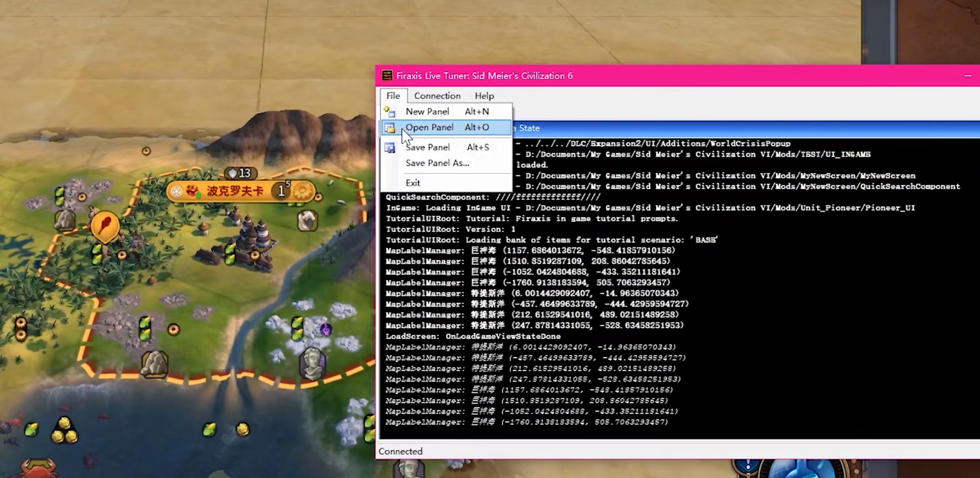Select Exit in File menu

(x=446, y=183)
